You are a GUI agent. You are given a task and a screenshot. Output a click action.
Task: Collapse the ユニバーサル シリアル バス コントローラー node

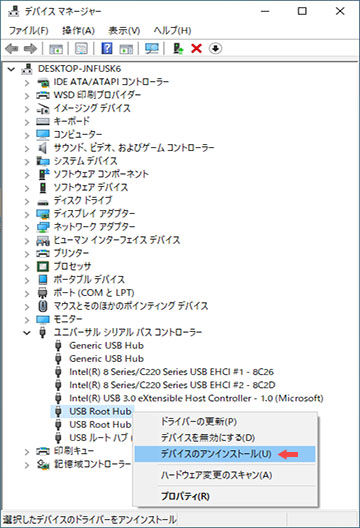(x=27, y=333)
